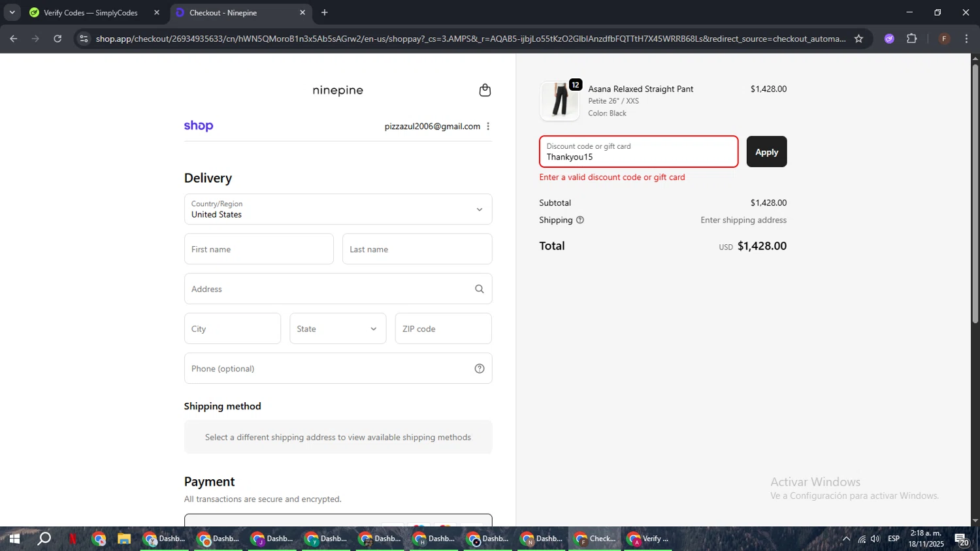Open the Windows notification center

point(962,539)
